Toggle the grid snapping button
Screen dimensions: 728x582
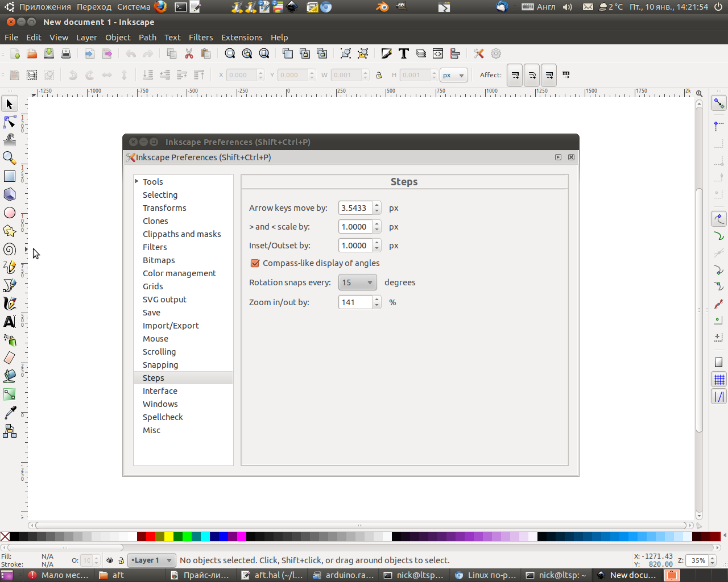click(x=719, y=379)
